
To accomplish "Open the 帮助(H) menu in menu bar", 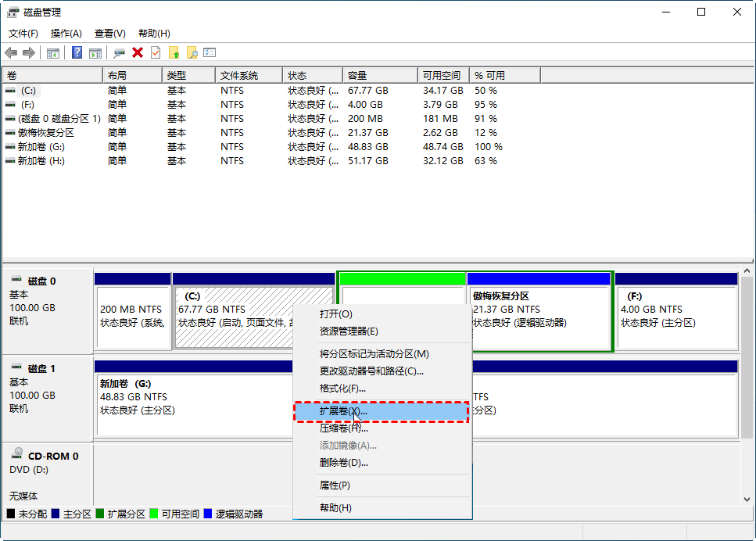I will click(x=154, y=34).
